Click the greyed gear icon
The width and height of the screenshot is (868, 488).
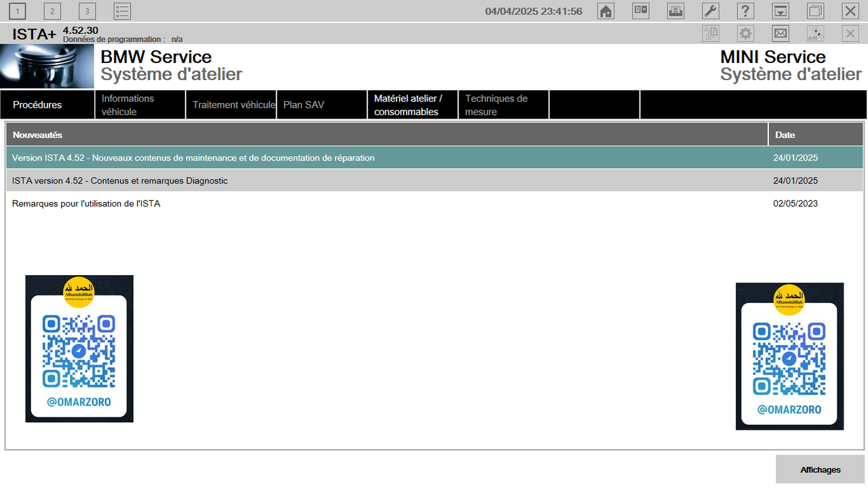click(745, 33)
